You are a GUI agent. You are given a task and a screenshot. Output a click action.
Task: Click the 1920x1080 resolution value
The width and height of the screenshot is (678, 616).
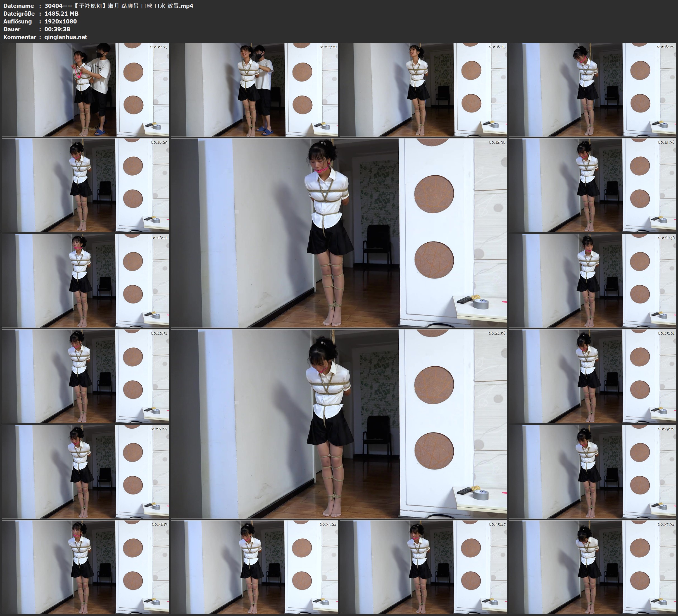(x=61, y=21)
